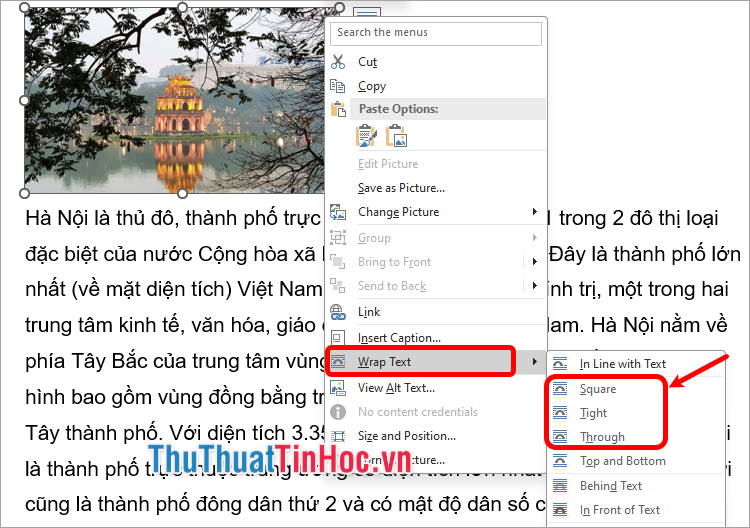Click the Link globe icon

(x=338, y=312)
